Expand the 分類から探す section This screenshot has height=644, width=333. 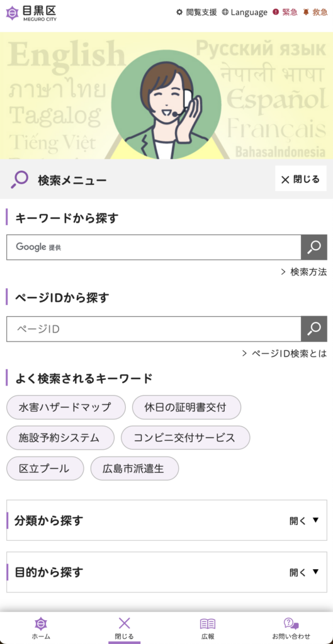[166, 520]
